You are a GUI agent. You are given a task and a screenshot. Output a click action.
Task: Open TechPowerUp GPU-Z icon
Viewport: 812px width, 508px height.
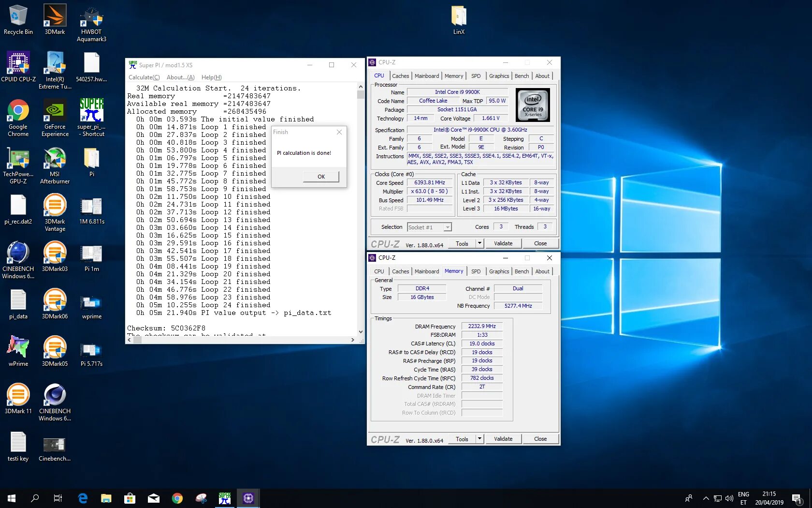18,165
